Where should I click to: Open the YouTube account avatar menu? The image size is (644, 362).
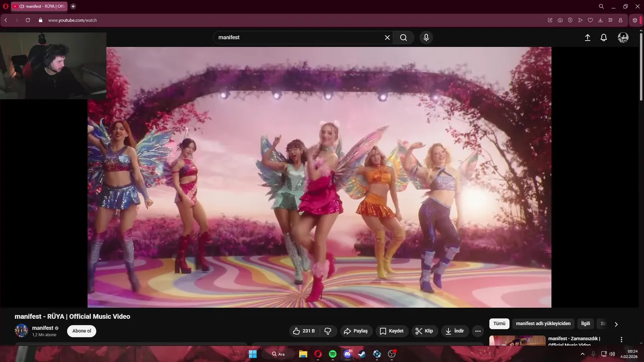click(x=623, y=38)
